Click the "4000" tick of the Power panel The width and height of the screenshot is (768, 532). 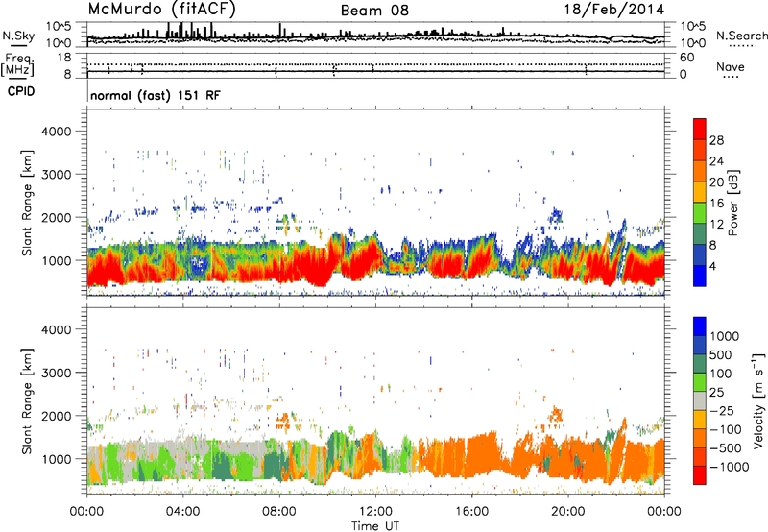click(x=56, y=132)
